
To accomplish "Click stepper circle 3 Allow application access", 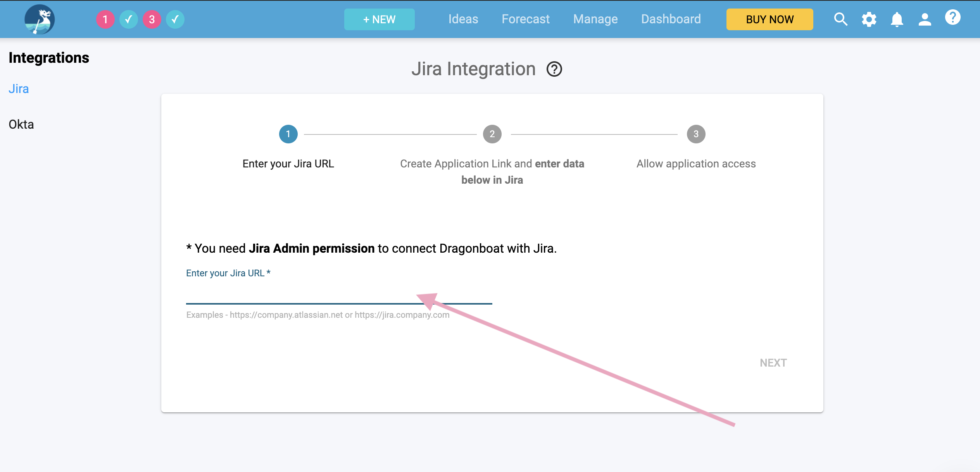I will [696, 134].
